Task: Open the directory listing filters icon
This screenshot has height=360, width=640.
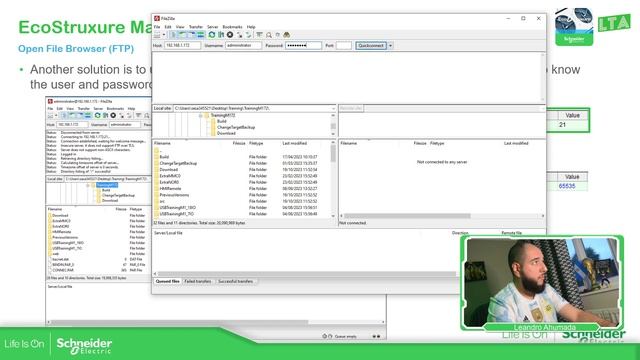Action: (x=259, y=35)
